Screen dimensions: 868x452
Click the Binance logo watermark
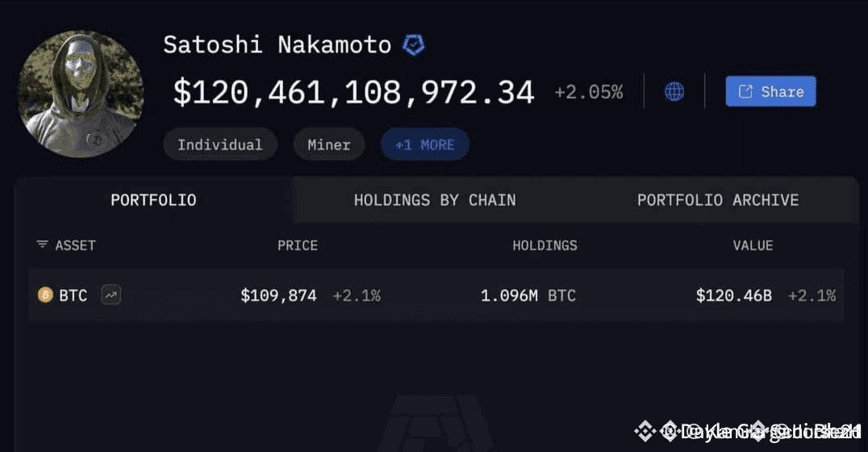(645, 431)
